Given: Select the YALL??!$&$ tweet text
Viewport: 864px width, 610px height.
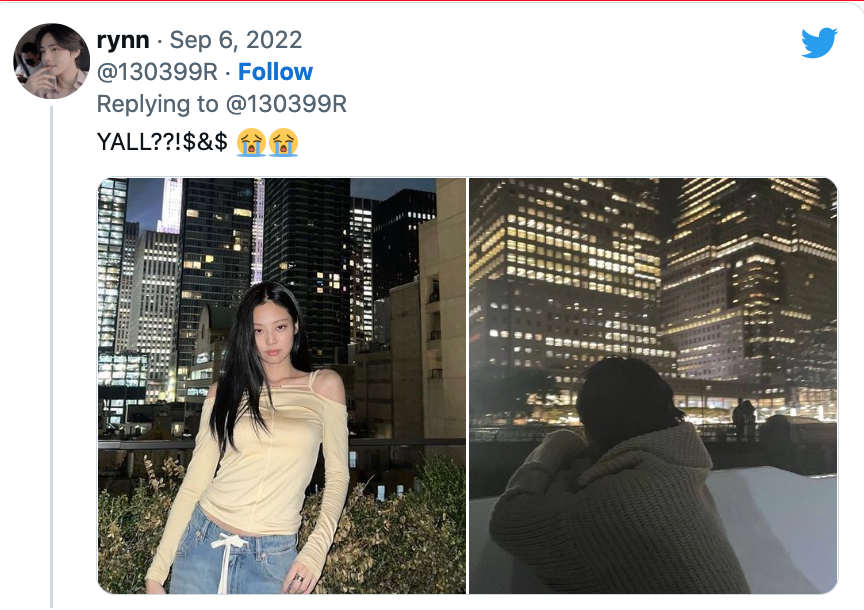Looking at the screenshot, I should pyautogui.click(x=162, y=142).
